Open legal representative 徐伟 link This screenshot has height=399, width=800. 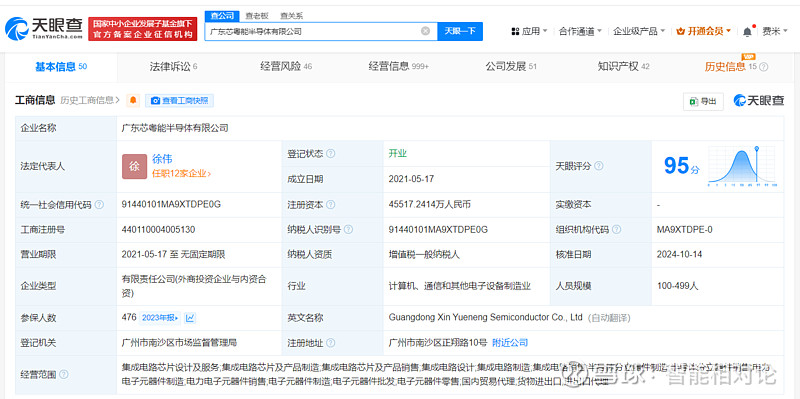tap(162, 159)
